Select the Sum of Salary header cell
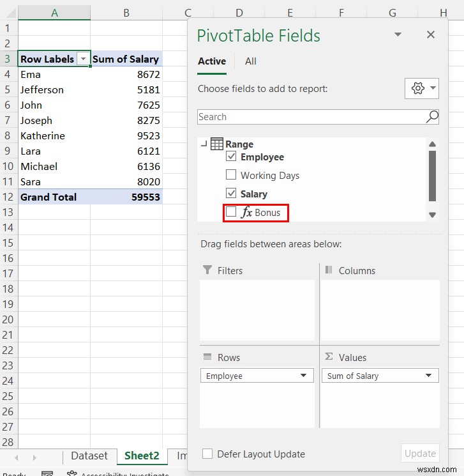The width and height of the screenshot is (464, 476). click(126, 59)
